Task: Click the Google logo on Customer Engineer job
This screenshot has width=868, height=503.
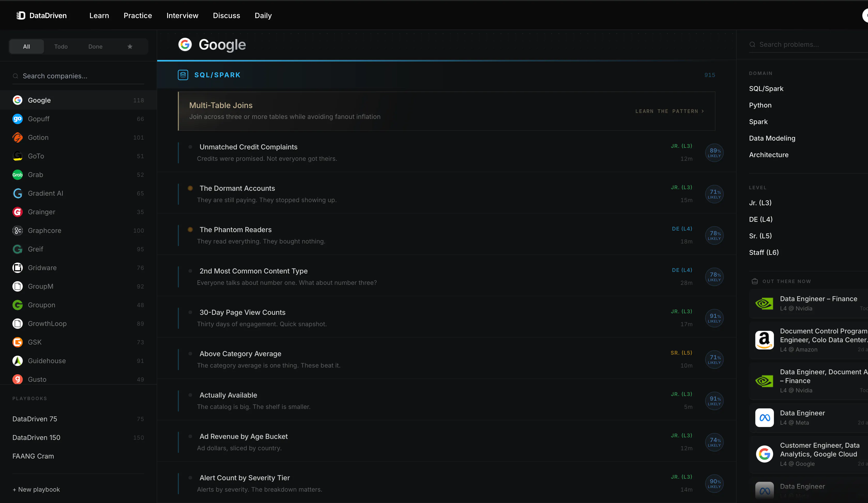Action: click(764, 454)
